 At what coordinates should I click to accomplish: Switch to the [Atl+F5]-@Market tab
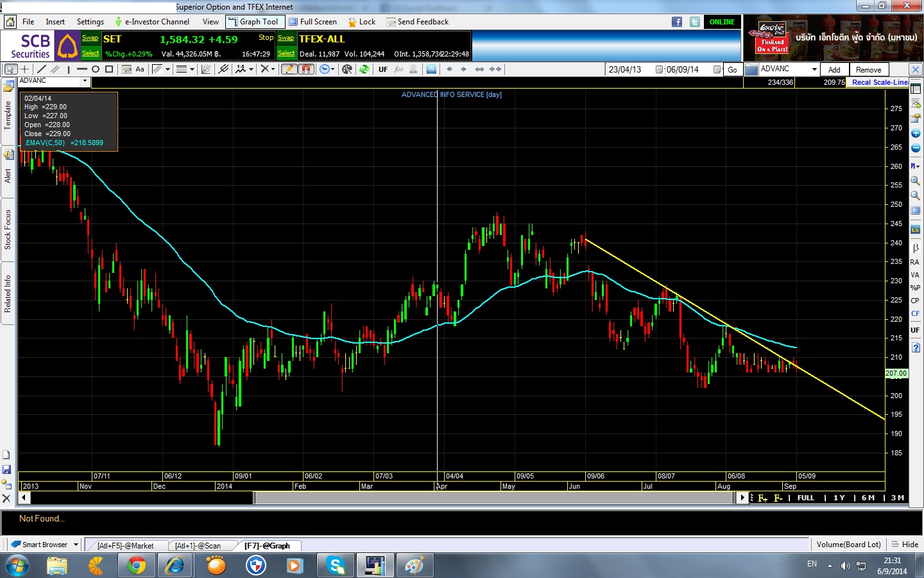pos(126,545)
